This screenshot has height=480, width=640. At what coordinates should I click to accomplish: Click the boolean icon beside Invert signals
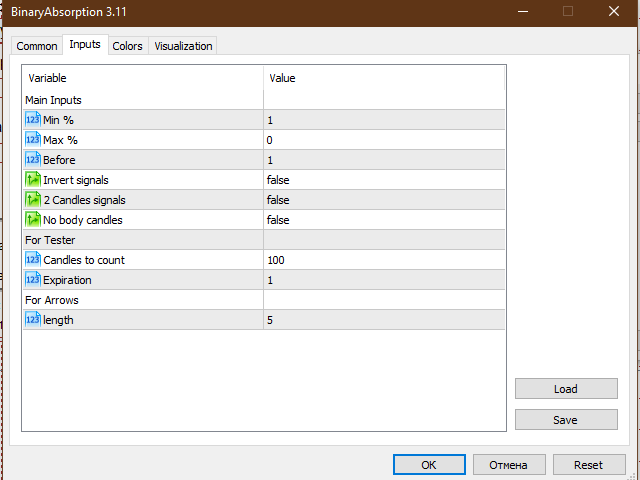[x=32, y=180]
